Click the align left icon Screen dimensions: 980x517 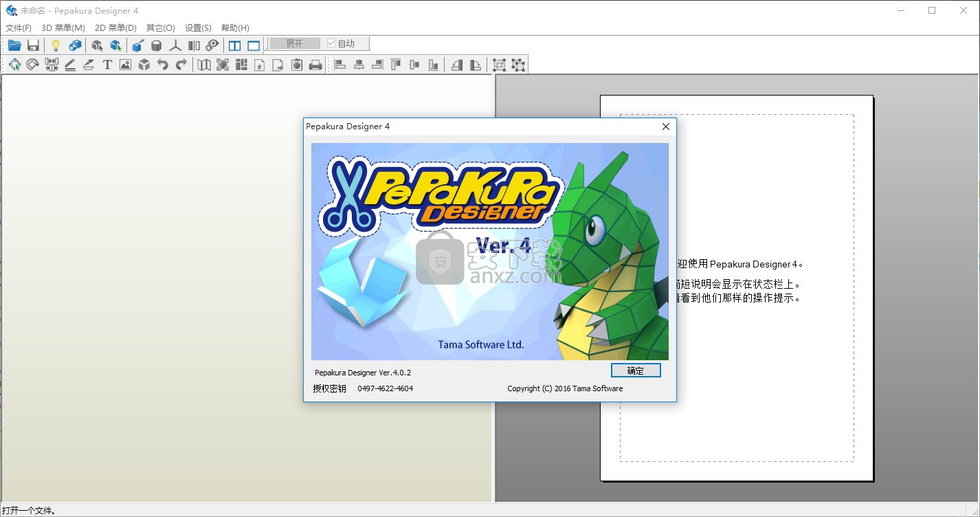(340, 65)
